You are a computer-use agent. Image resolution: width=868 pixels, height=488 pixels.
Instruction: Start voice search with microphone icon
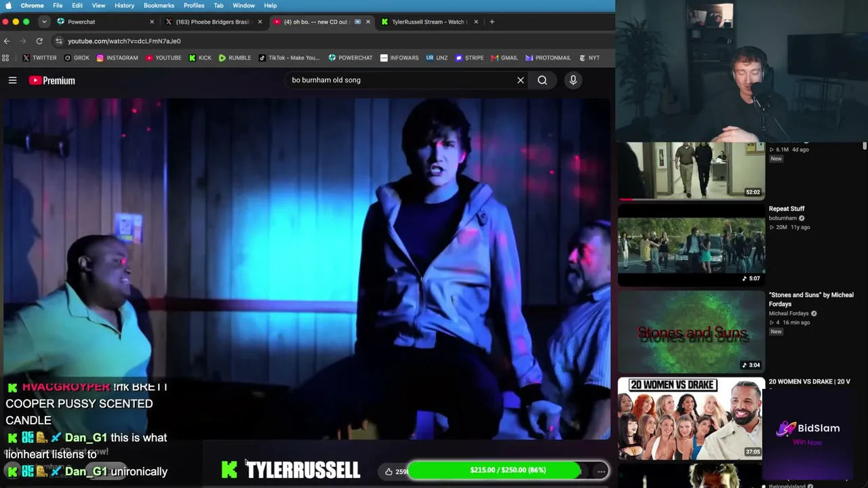click(573, 80)
